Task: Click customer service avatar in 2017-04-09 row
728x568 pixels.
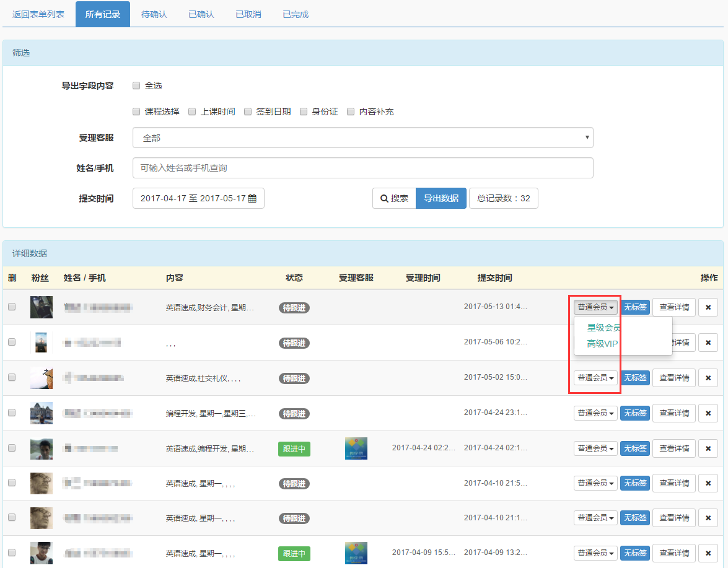Action: point(356,553)
